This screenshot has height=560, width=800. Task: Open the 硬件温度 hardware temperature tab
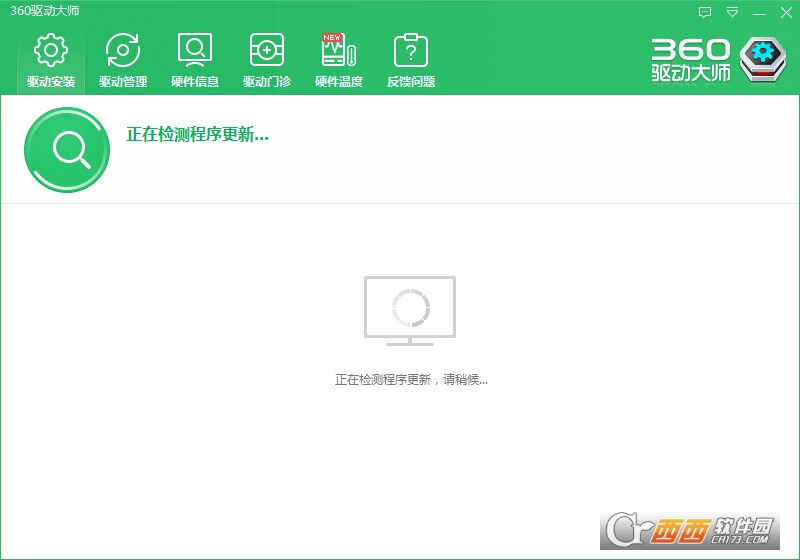[339, 60]
